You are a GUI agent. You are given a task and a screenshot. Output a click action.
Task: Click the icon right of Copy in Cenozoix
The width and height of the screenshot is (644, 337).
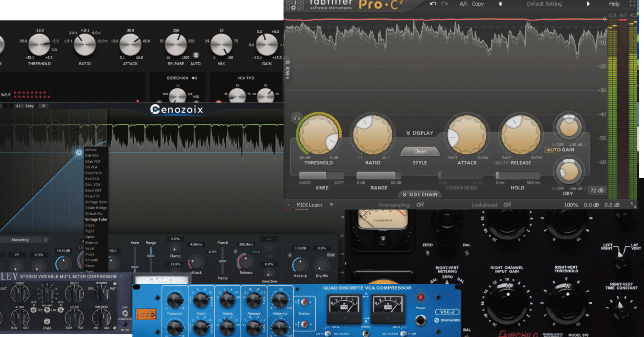point(43,106)
